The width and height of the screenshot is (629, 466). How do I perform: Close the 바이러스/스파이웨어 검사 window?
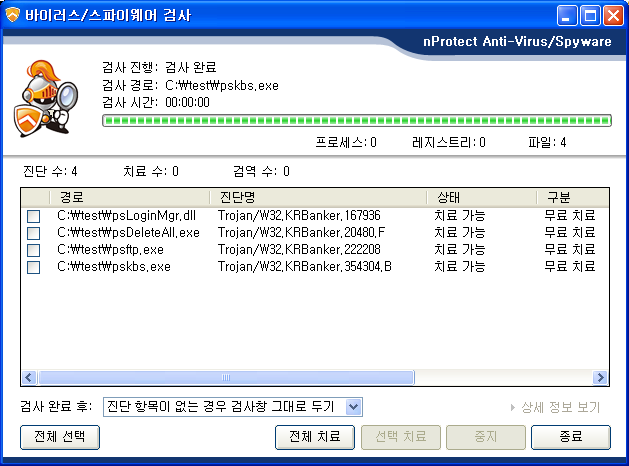(x=614, y=16)
